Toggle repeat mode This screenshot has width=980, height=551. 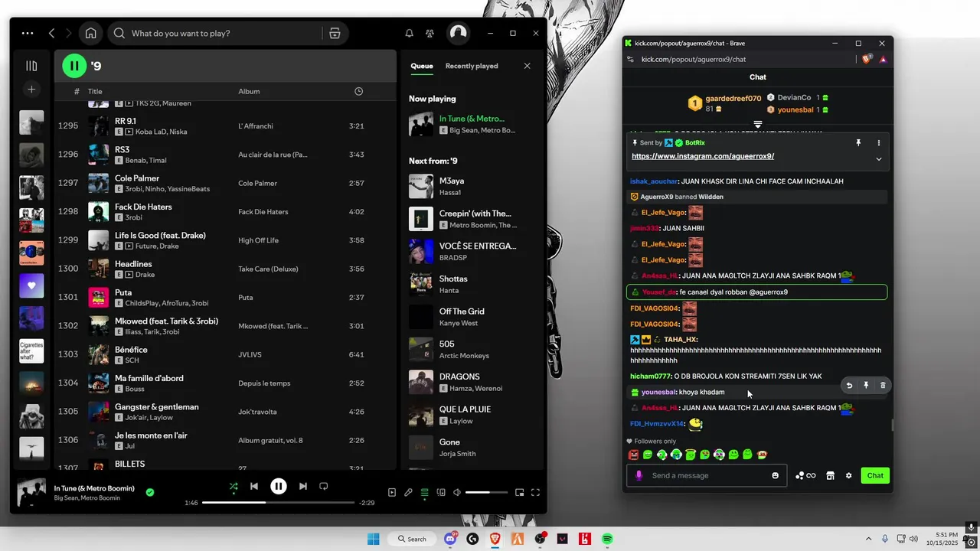323,486
